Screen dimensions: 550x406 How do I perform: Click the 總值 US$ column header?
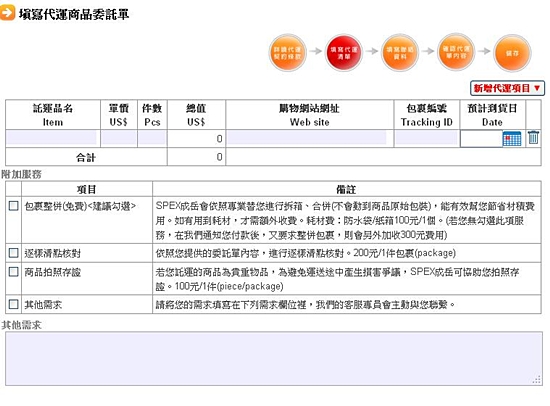196,115
